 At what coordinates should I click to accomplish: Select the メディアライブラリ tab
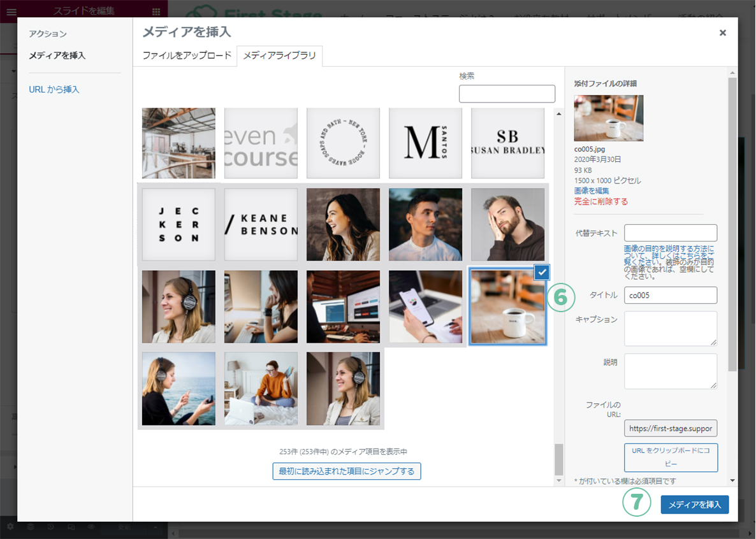(279, 55)
